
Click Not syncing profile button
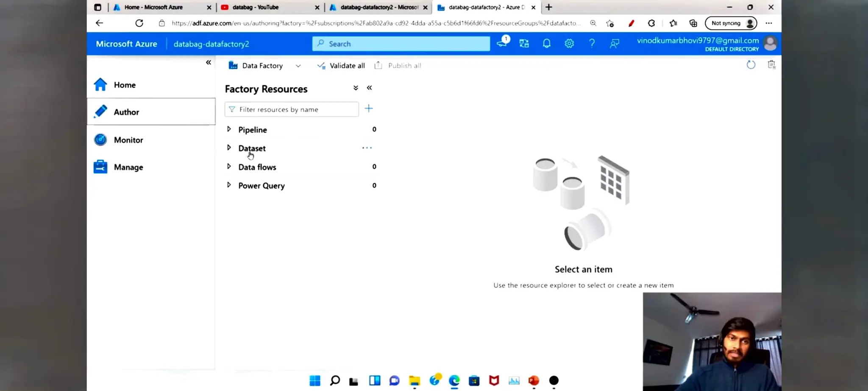point(731,23)
